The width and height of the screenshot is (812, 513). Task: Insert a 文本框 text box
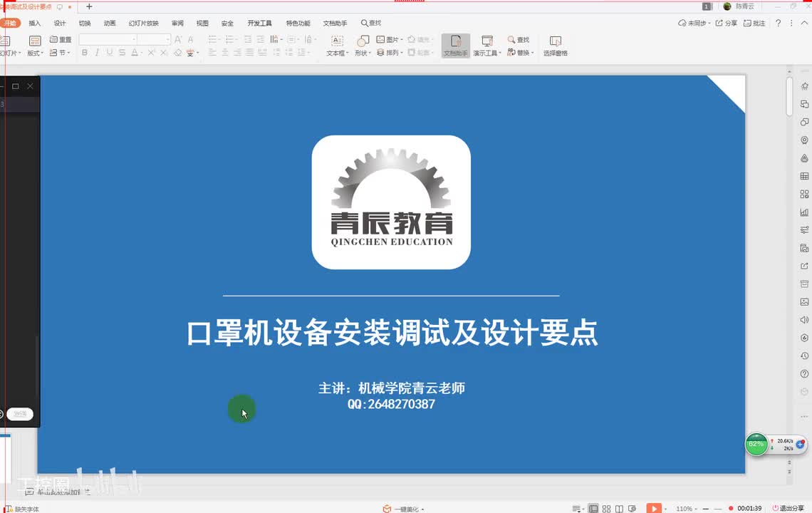point(337,46)
